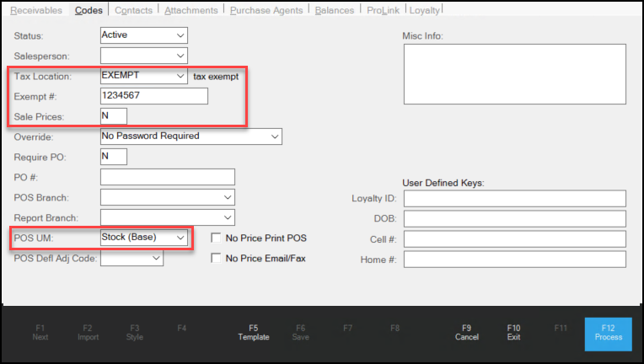Toggle the No Price Email/Fax checkbox
This screenshot has width=644, height=364.
[x=216, y=259]
